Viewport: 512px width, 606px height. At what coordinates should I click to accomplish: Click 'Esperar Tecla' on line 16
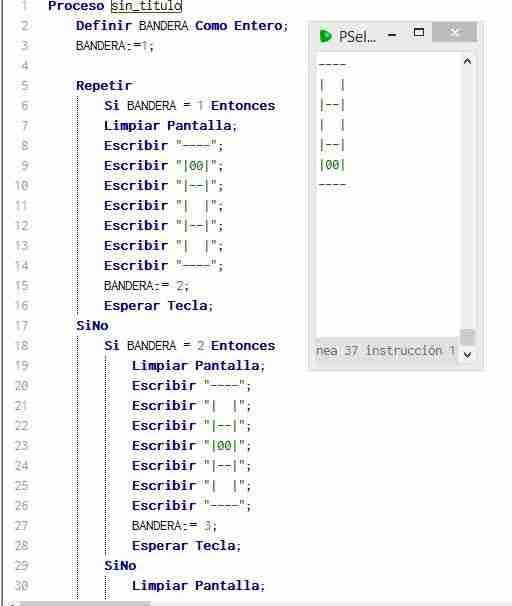156,306
